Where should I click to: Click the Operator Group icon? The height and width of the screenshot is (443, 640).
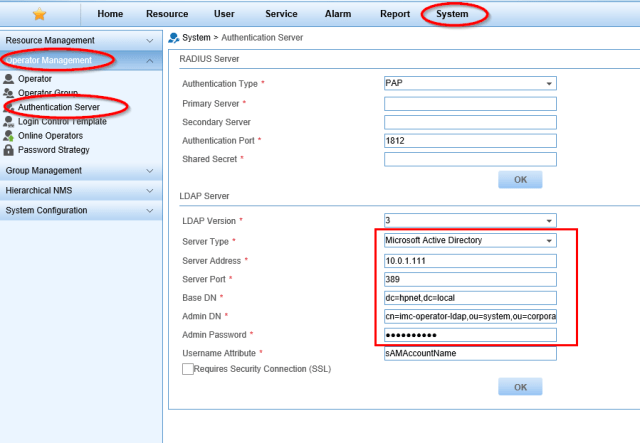coord(9,93)
